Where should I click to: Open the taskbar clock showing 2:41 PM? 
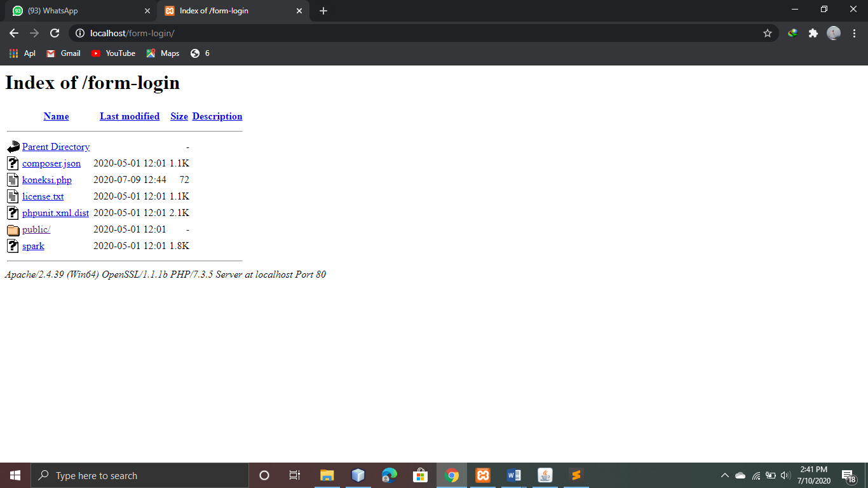click(x=814, y=475)
